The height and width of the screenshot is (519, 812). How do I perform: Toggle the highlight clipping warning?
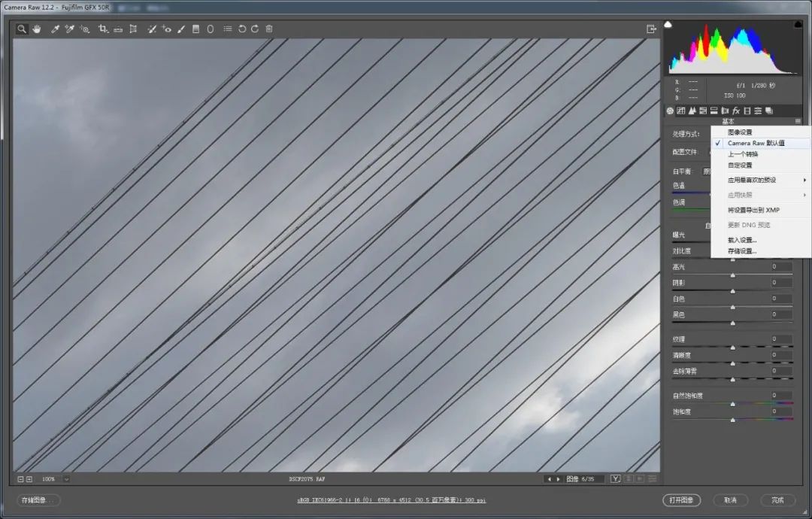[798, 25]
